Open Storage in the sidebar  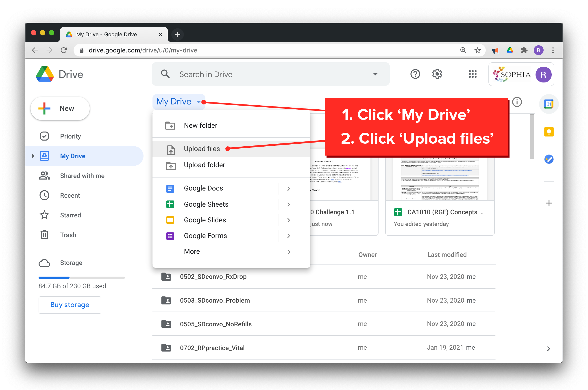(x=85, y=263)
